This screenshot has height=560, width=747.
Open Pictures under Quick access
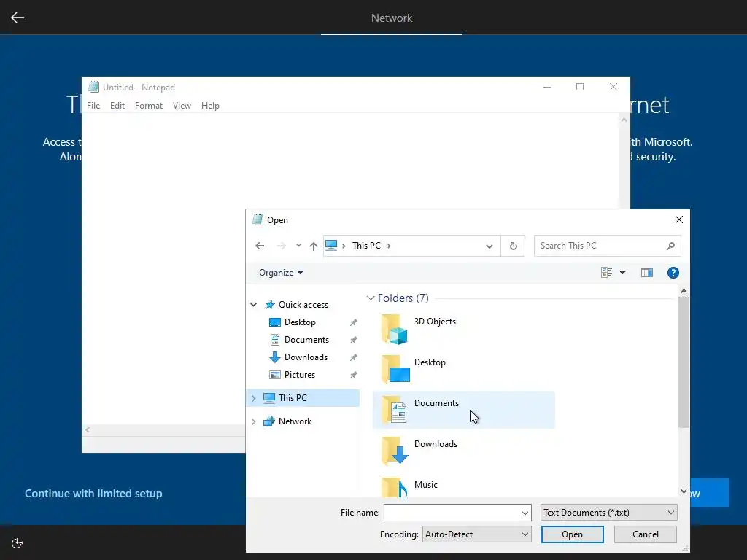point(299,375)
